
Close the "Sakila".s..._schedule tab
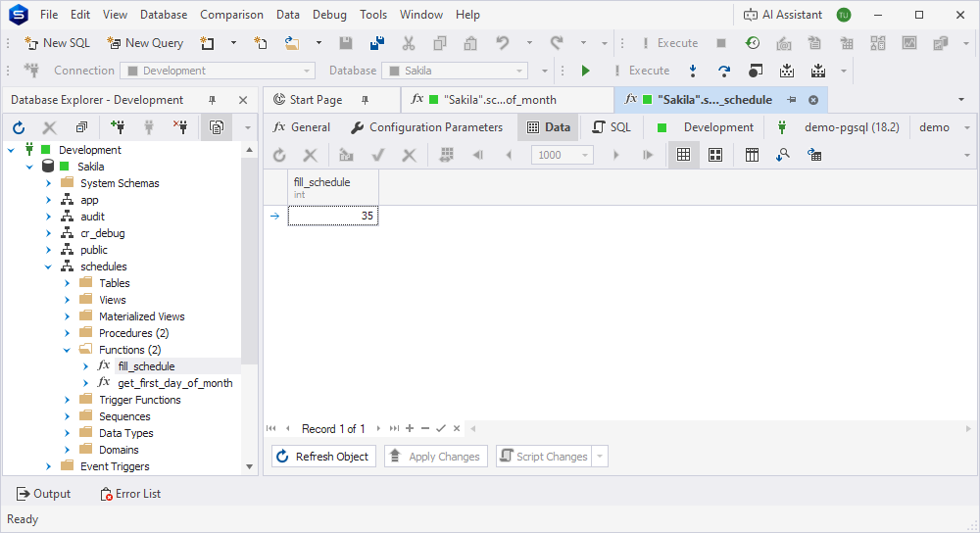[x=813, y=100]
